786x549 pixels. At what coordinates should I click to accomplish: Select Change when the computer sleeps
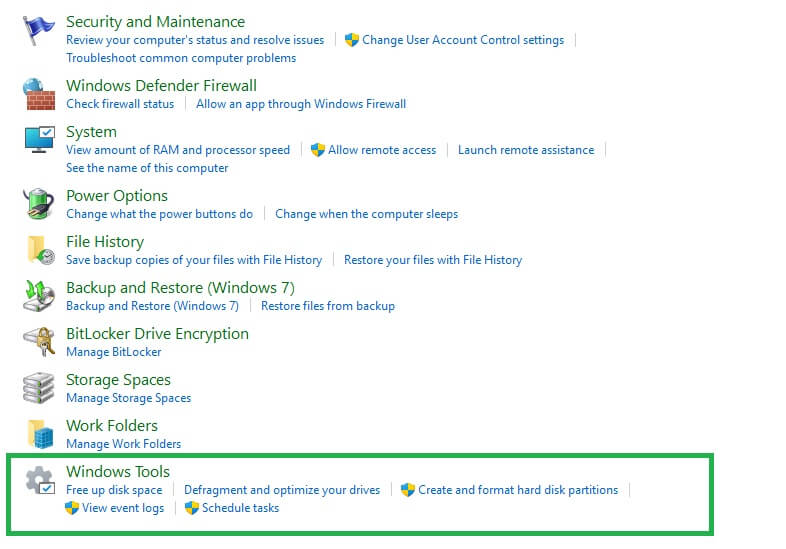click(366, 214)
